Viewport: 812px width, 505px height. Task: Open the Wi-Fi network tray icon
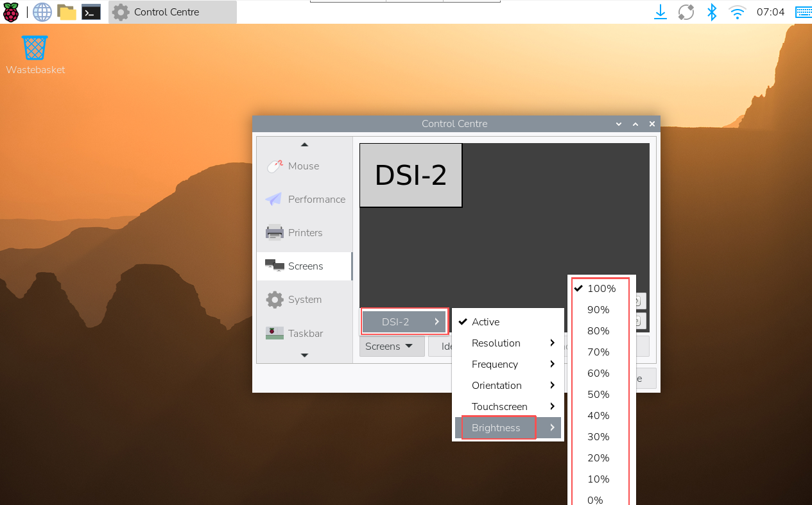click(x=737, y=12)
